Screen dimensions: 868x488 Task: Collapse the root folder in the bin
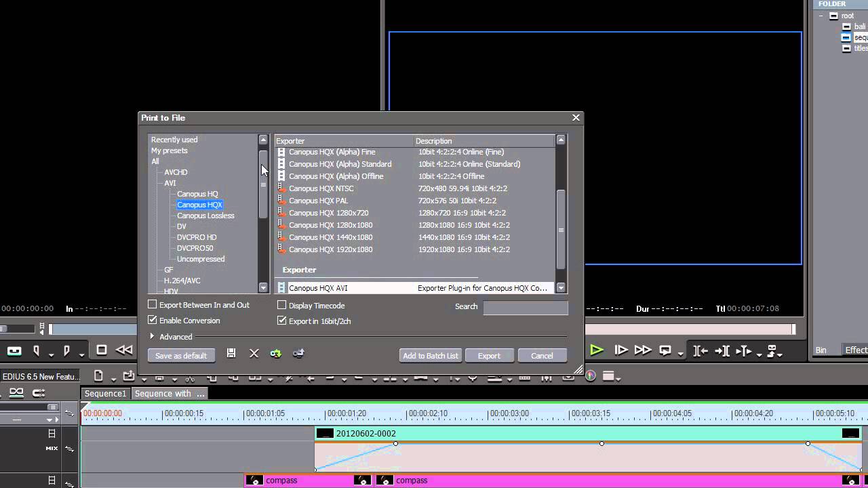[x=821, y=16]
